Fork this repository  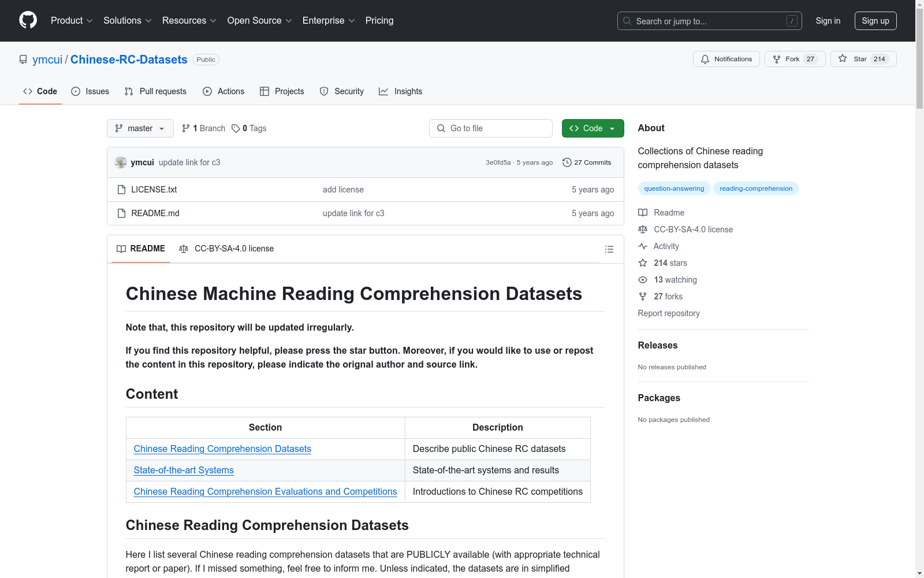pyautogui.click(x=795, y=59)
